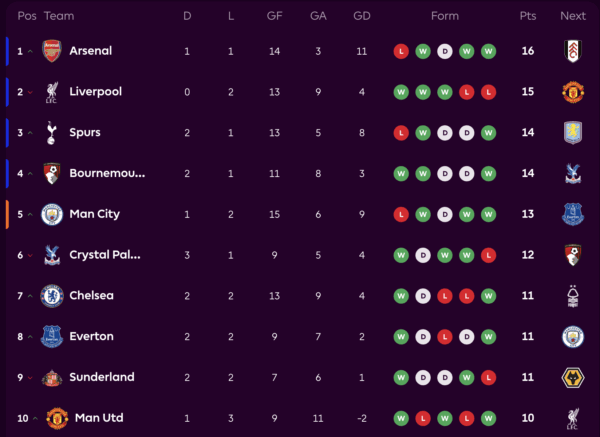600x437 pixels.
Task: Click Nottingham Forest crest in Chelsea's row
Action: (572, 296)
